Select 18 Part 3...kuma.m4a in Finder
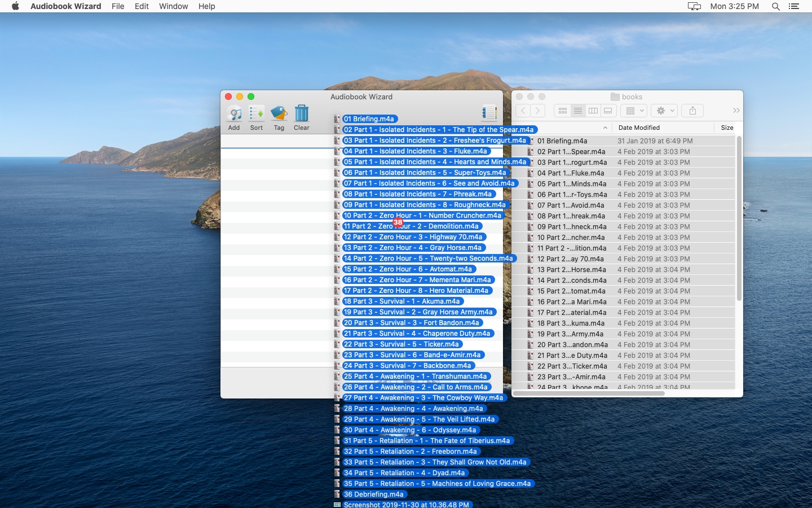Image resolution: width=812 pixels, height=508 pixels. (x=571, y=323)
